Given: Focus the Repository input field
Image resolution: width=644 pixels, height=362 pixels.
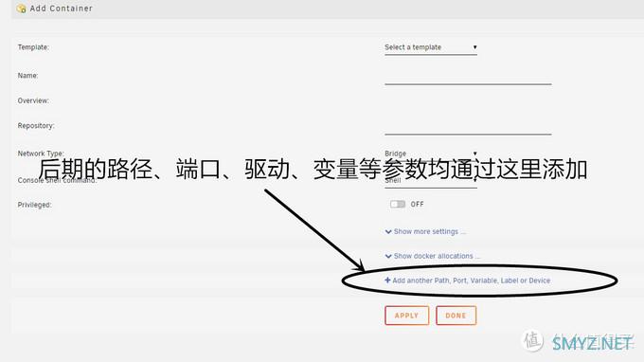Looking at the screenshot, I should pos(468,127).
